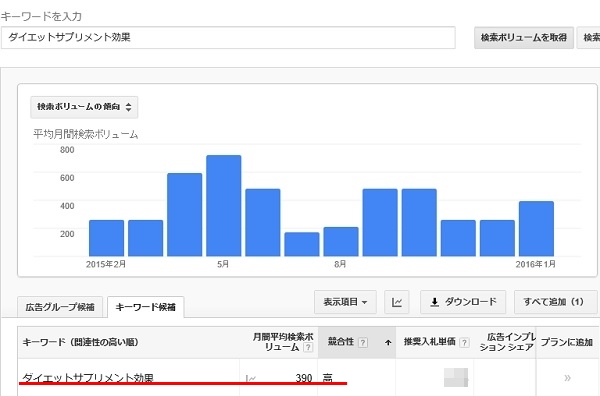Viewport: 600px width, 396px height.
Task: Click the download arrow icon
Action: tap(434, 302)
